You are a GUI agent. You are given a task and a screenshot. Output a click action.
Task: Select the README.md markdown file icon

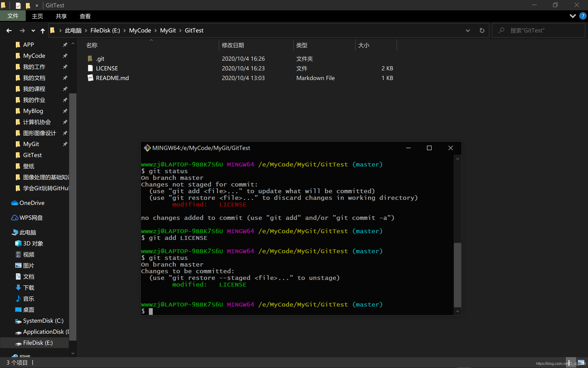(90, 78)
